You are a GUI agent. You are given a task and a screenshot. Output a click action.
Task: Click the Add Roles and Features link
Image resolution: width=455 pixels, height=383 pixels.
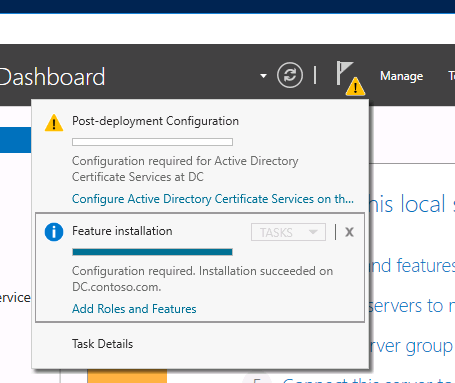(x=134, y=309)
